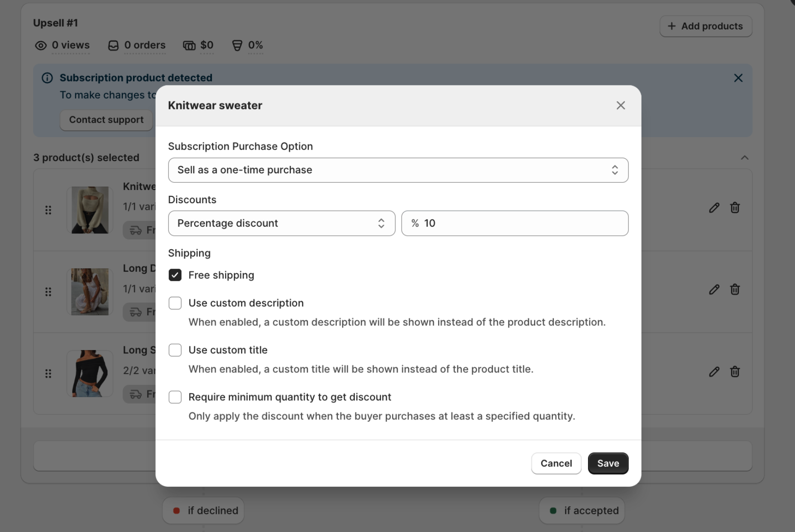Enable Use custom description option
The height and width of the screenshot is (532, 795).
pos(175,303)
